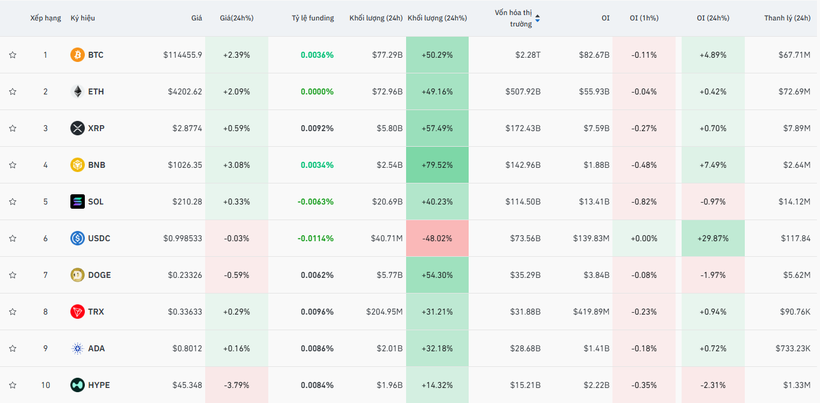Image resolution: width=820 pixels, height=403 pixels.
Task: Star the HYPE row as favorite
Action: (13, 385)
